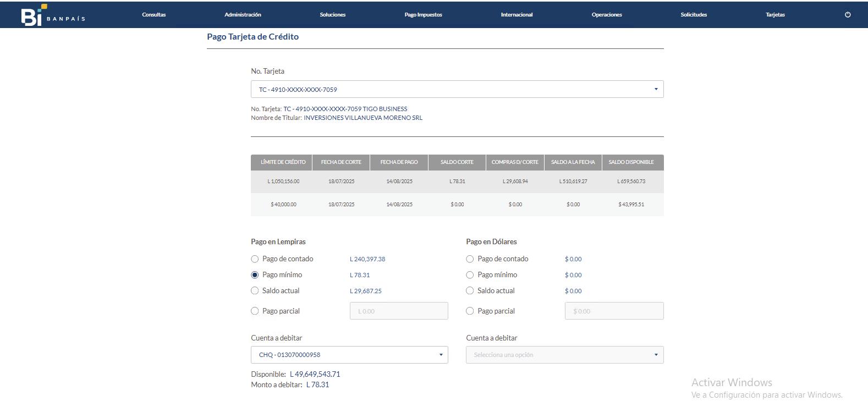Viewport: 868px width, 412px height.
Task: Select Pago parcial under Lempiras
Action: [x=255, y=311]
